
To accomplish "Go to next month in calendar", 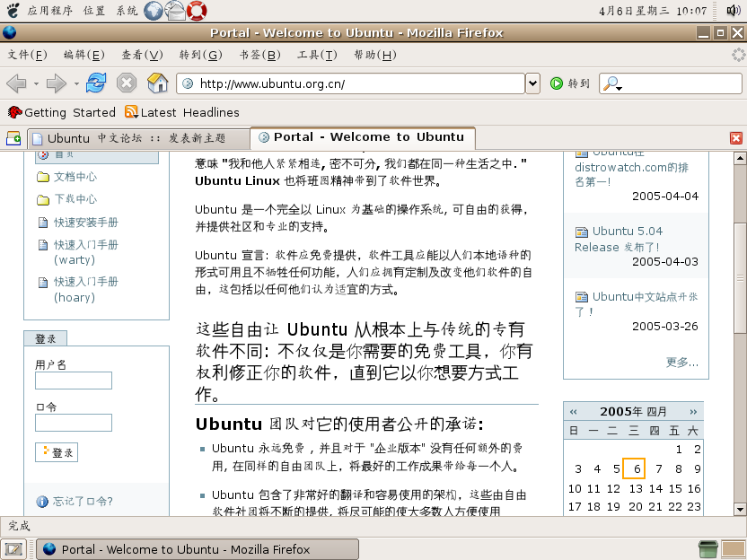I will 693,412.
